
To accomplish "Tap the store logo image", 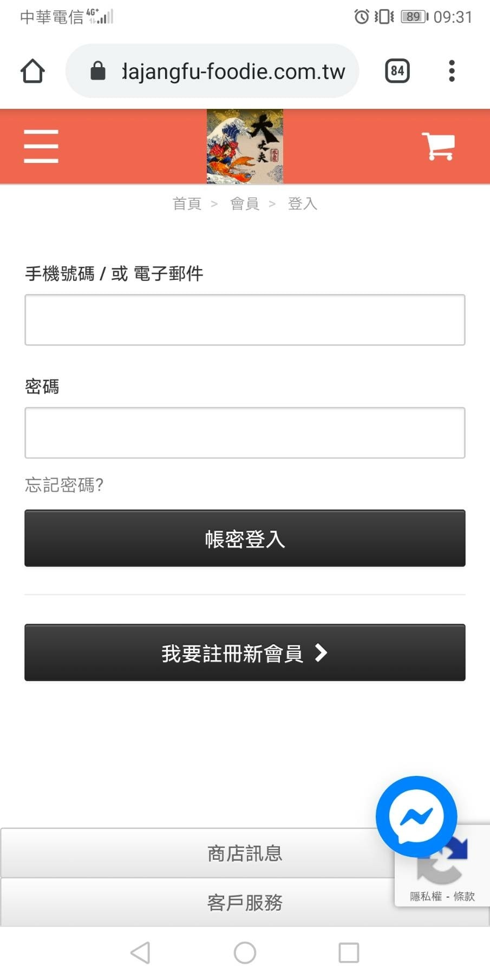I will [245, 146].
